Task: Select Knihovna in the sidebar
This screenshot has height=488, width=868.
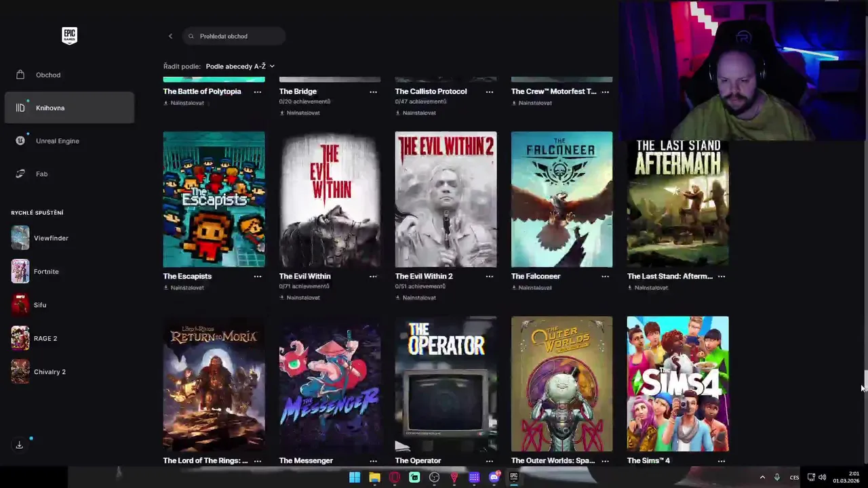Action: click(x=69, y=108)
